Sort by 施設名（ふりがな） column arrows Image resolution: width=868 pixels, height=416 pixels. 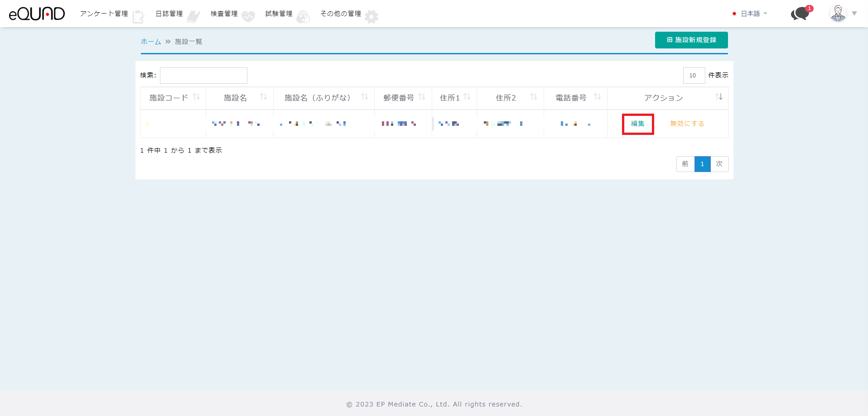(x=364, y=97)
